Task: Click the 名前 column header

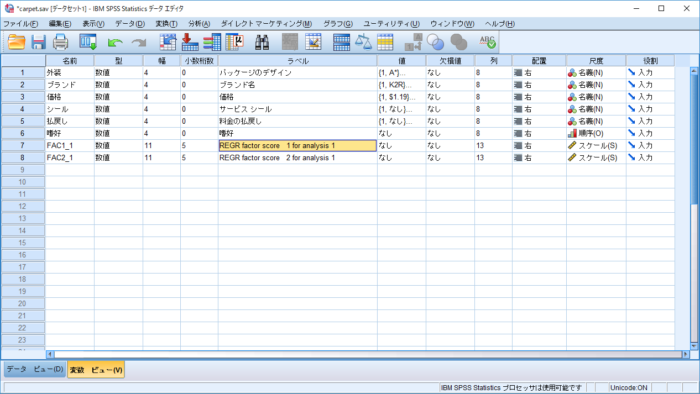Action: pyautogui.click(x=70, y=60)
